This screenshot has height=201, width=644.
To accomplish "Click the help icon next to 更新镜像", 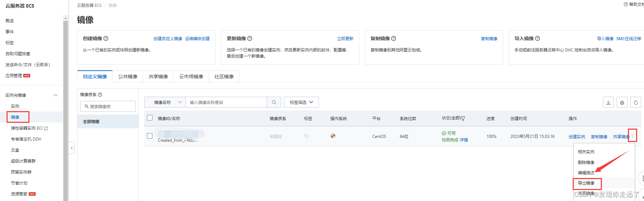I will pyautogui.click(x=250, y=38).
